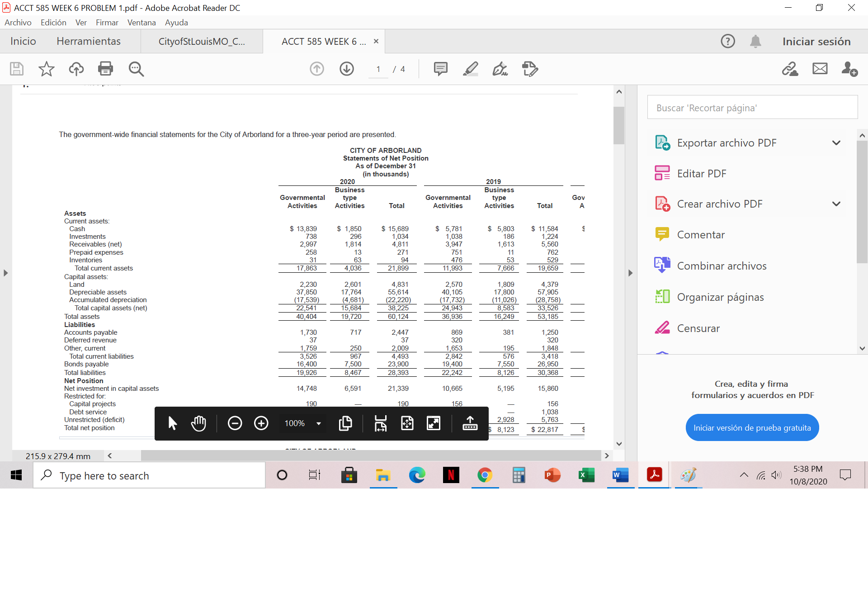Open the Organizar páginas tool
Viewport: 868px width, 593px height.
[720, 297]
